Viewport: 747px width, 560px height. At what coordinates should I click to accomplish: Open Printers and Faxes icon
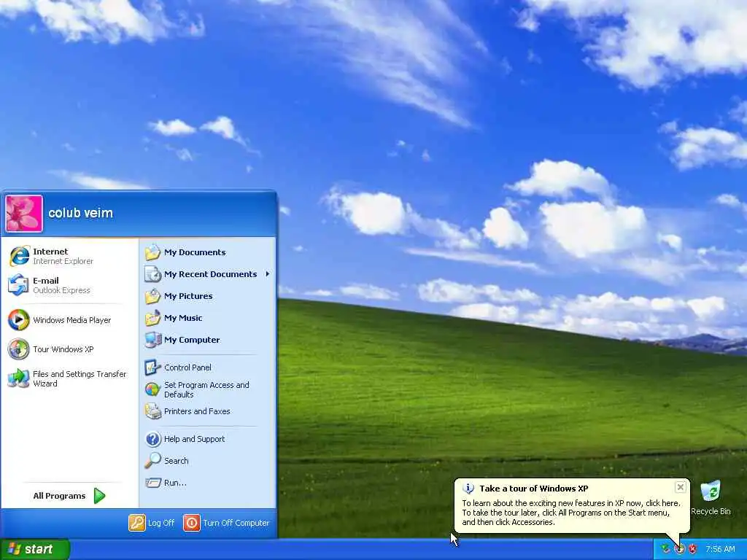click(x=153, y=411)
